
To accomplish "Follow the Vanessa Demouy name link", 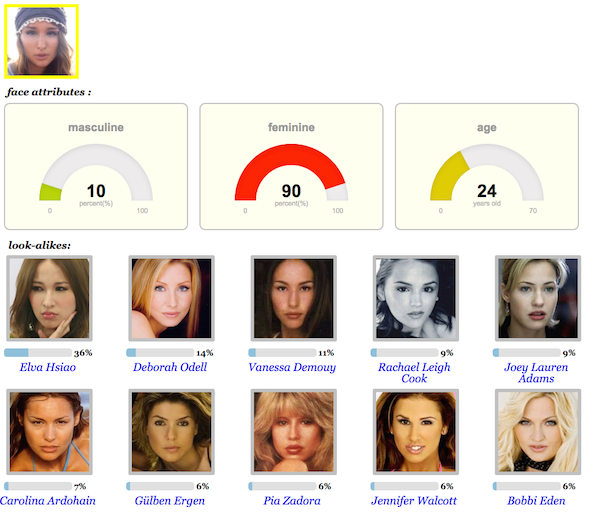I will [x=292, y=367].
